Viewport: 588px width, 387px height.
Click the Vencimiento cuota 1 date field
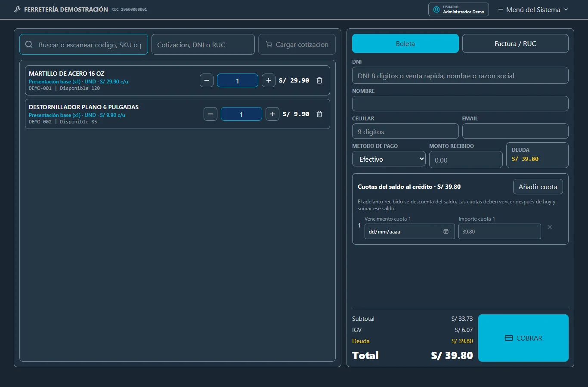click(410, 231)
